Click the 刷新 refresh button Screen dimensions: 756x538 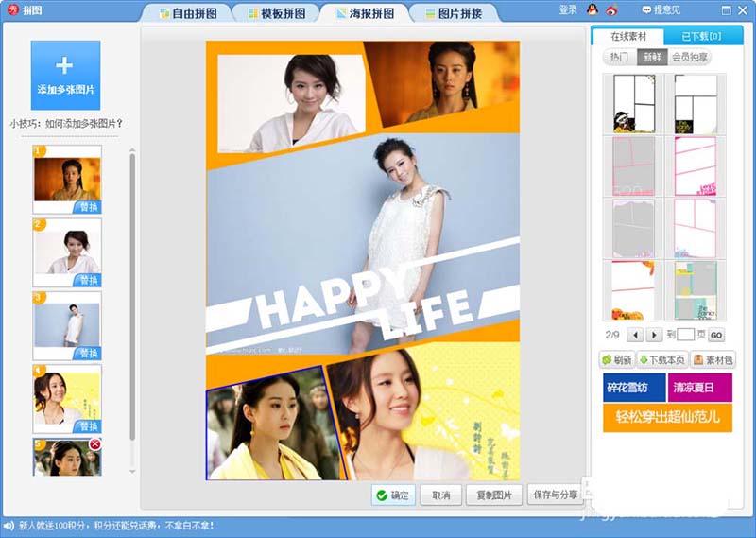pos(617,360)
